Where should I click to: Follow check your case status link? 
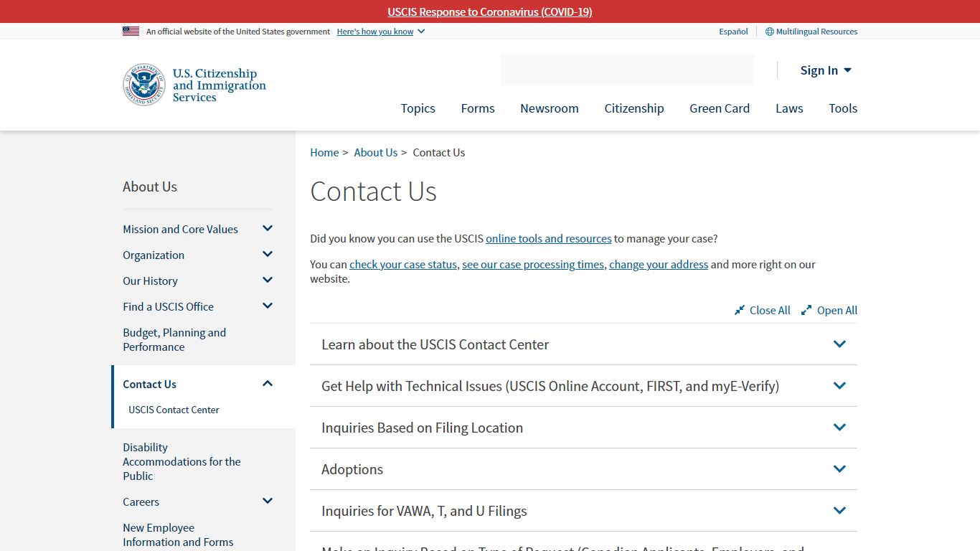(403, 264)
